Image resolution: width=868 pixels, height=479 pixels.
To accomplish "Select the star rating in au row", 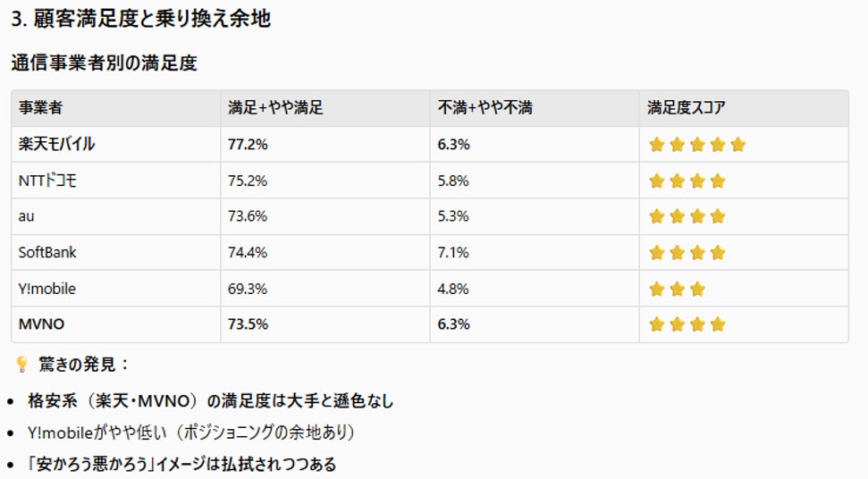I will tap(687, 216).
